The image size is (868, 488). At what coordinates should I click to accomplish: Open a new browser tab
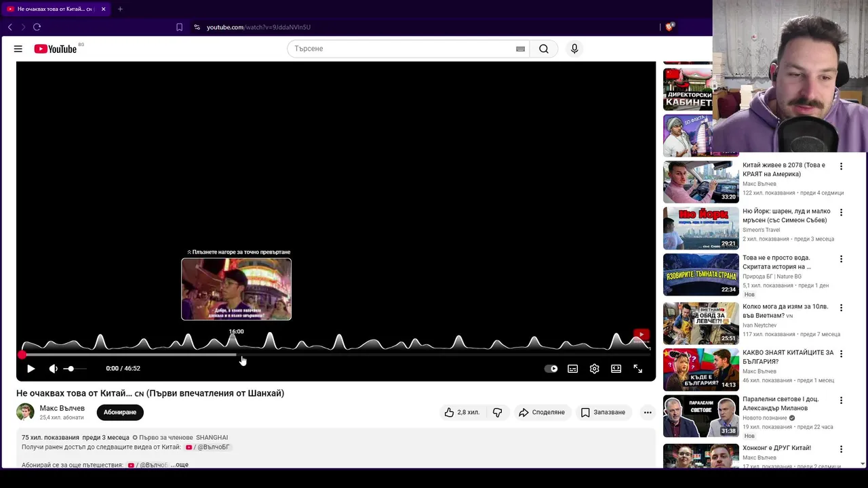tap(120, 9)
